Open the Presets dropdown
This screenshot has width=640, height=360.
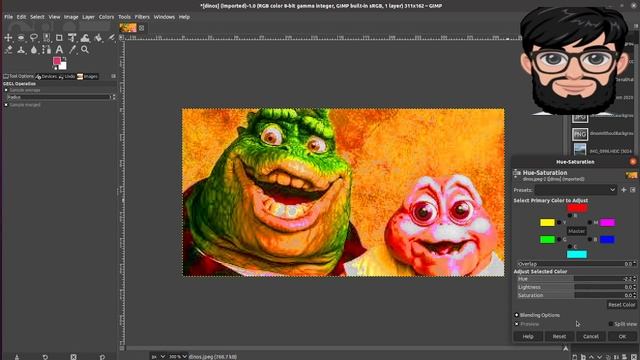(x=576, y=190)
